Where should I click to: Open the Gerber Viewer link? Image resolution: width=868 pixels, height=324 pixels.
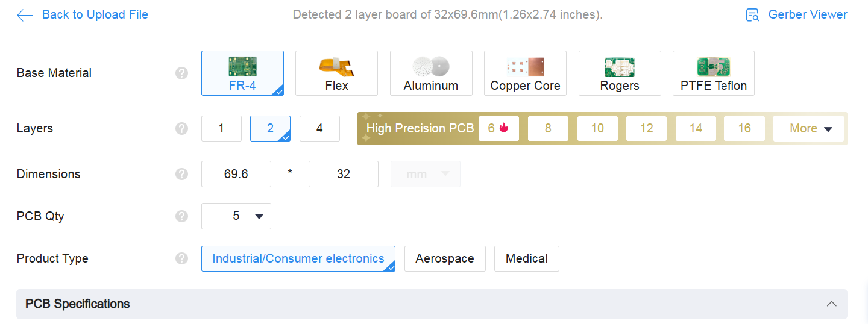[807, 15]
